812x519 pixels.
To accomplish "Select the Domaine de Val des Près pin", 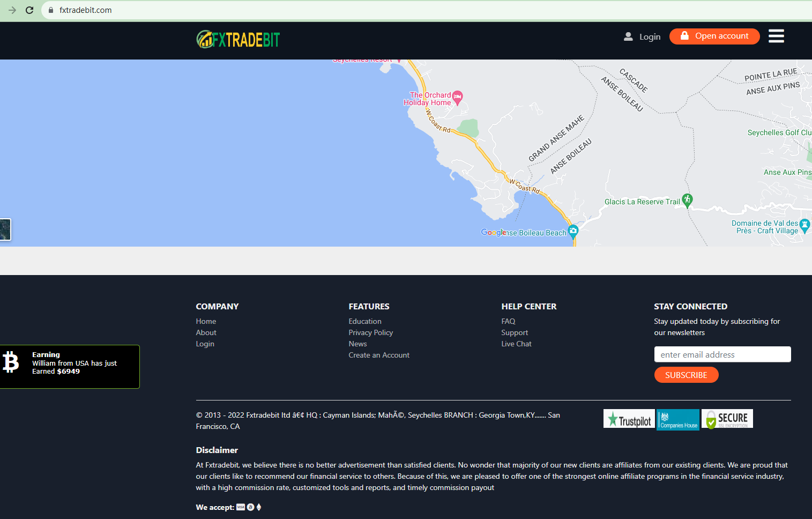I will 804,226.
